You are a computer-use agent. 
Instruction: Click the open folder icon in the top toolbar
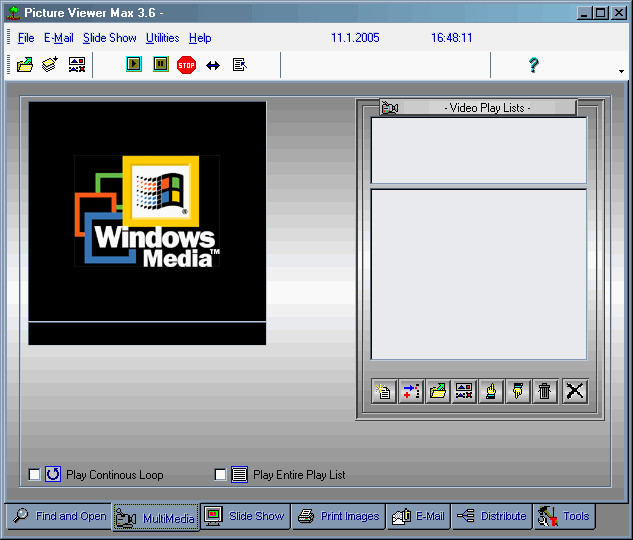(x=25, y=65)
